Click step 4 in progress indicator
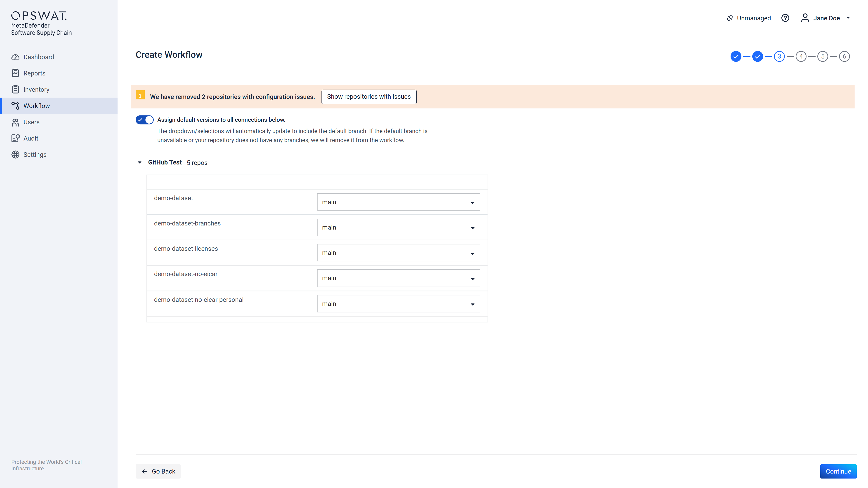The image size is (868, 488). pos(801,56)
